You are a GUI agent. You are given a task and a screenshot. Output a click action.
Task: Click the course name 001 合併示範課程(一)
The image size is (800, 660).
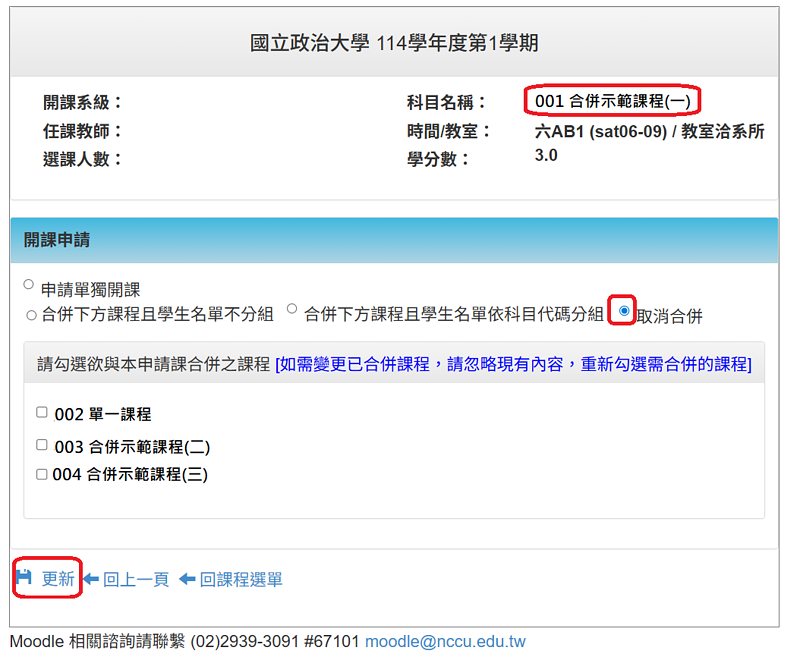click(x=612, y=101)
